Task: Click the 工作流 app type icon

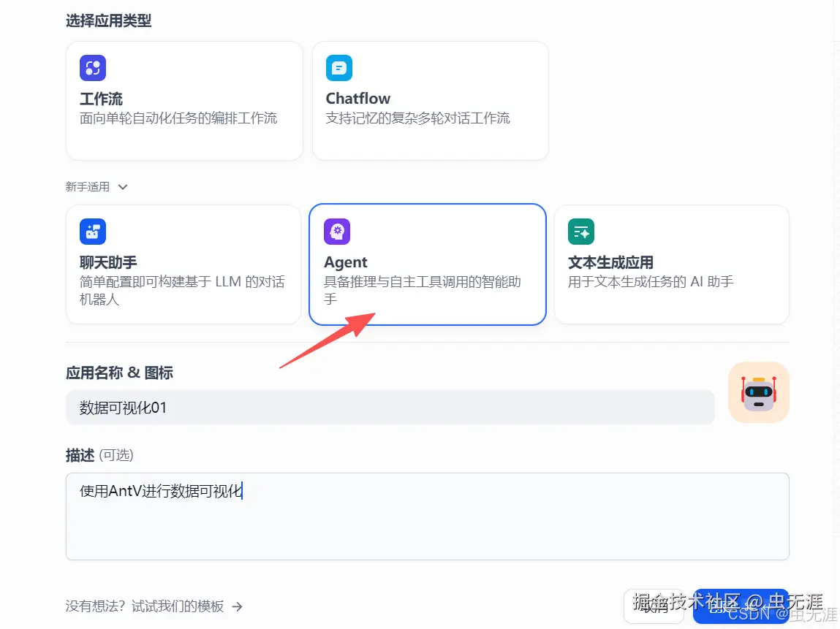Action: click(x=92, y=67)
